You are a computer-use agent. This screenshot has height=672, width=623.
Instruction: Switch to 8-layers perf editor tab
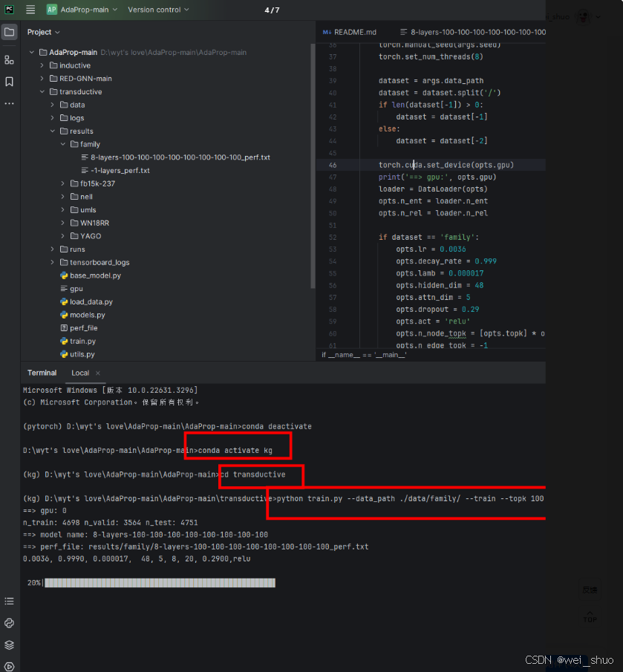(x=472, y=32)
